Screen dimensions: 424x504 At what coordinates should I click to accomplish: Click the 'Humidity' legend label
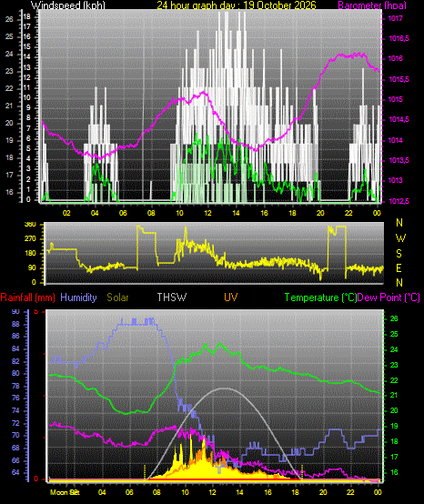[x=78, y=297]
